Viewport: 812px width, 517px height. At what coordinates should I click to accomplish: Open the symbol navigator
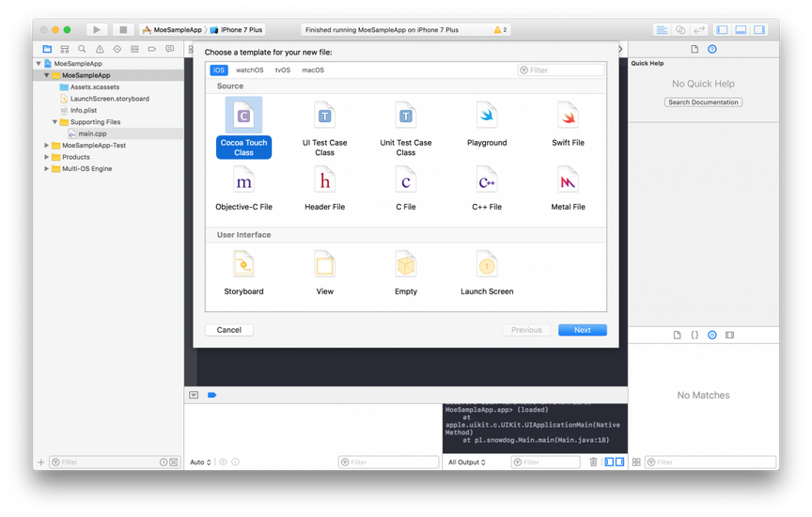coord(64,49)
